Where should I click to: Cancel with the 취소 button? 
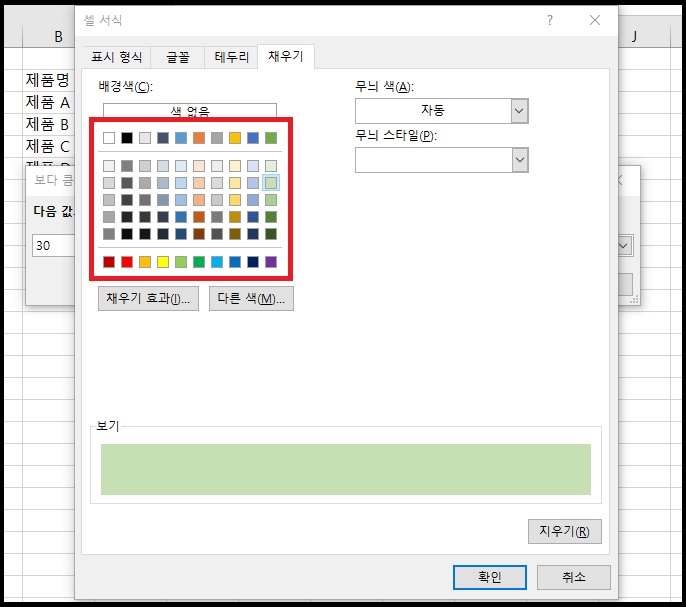(x=574, y=577)
